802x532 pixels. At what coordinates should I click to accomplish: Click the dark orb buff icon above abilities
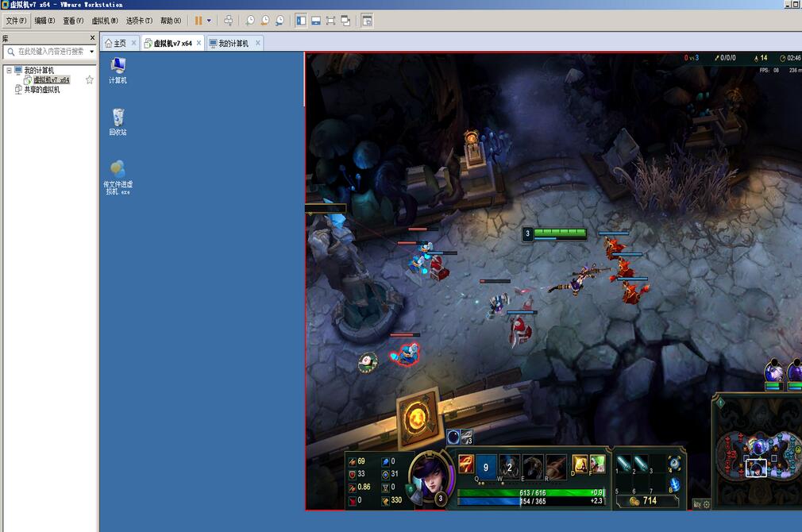[x=453, y=437]
